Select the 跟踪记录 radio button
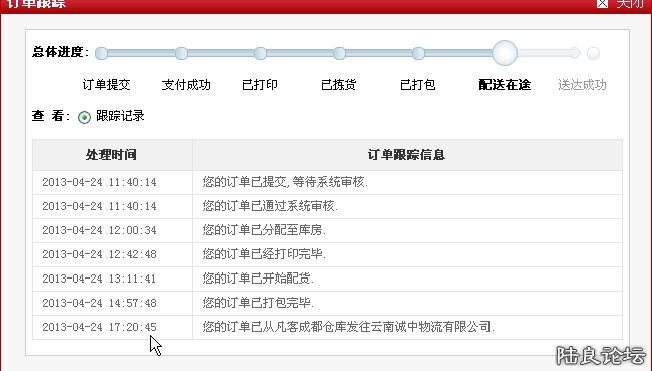652x371 pixels. coord(84,117)
